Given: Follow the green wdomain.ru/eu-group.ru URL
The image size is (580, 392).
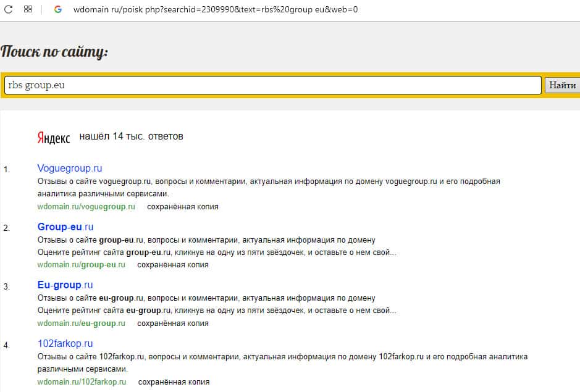Looking at the screenshot, I should pos(81,323).
